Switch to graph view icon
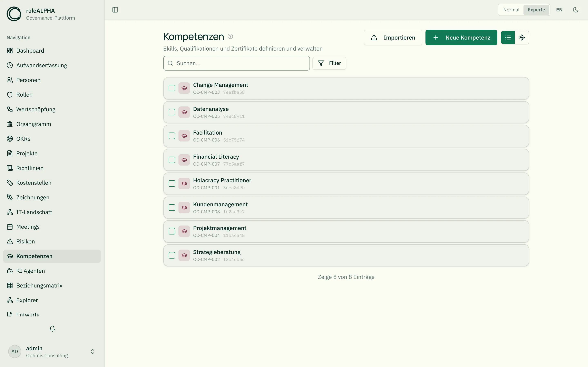 click(x=522, y=37)
